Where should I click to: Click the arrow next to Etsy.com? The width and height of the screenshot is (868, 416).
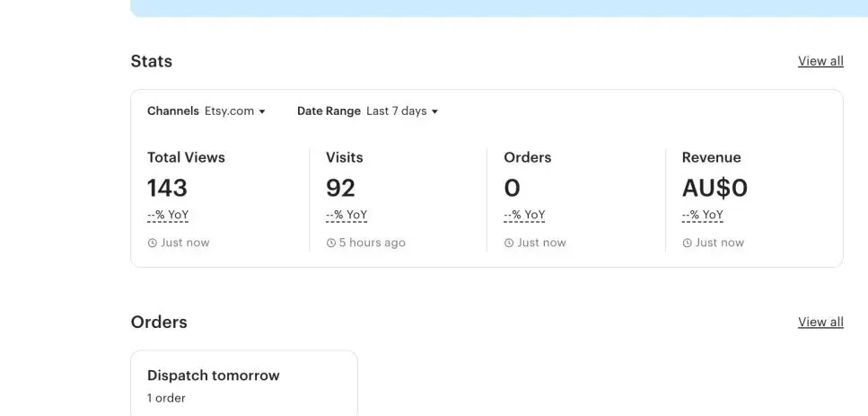click(x=262, y=112)
